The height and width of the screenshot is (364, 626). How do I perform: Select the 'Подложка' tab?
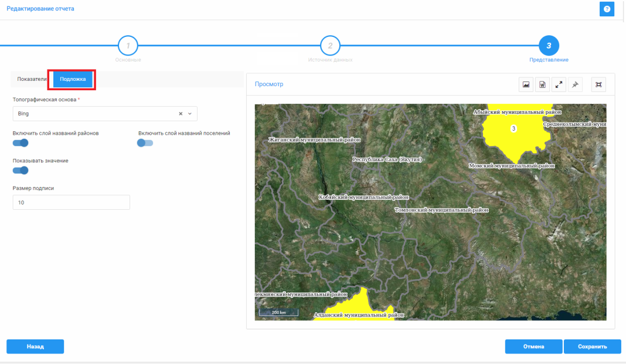[x=73, y=79]
